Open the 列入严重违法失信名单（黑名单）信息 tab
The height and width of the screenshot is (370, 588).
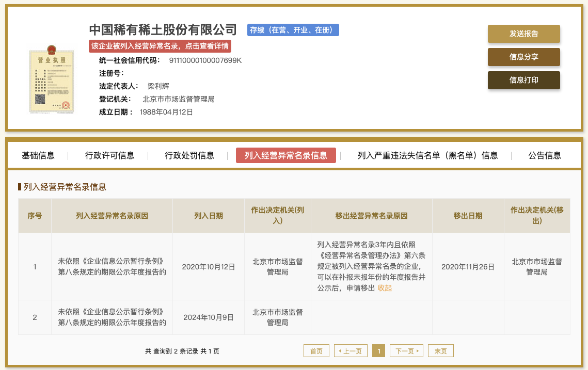427,155
